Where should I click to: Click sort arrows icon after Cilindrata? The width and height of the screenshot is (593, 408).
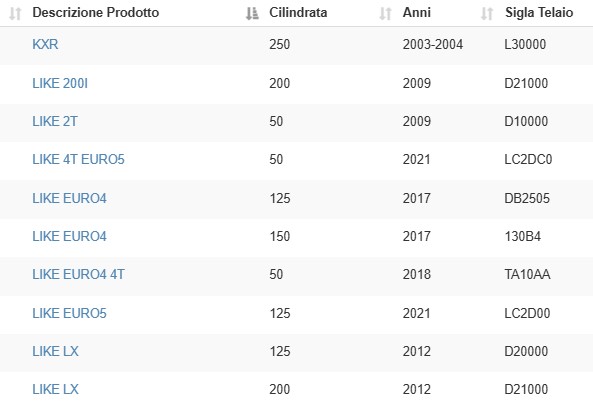coord(385,14)
